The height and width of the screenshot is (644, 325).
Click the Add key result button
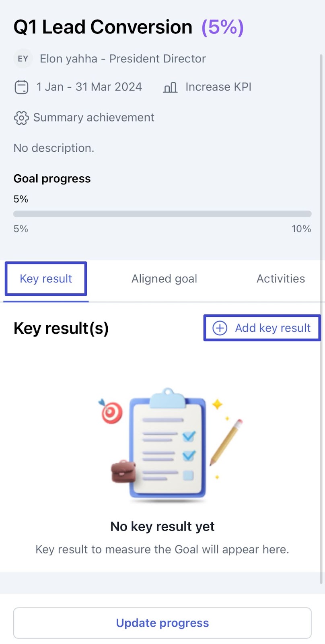tap(262, 328)
